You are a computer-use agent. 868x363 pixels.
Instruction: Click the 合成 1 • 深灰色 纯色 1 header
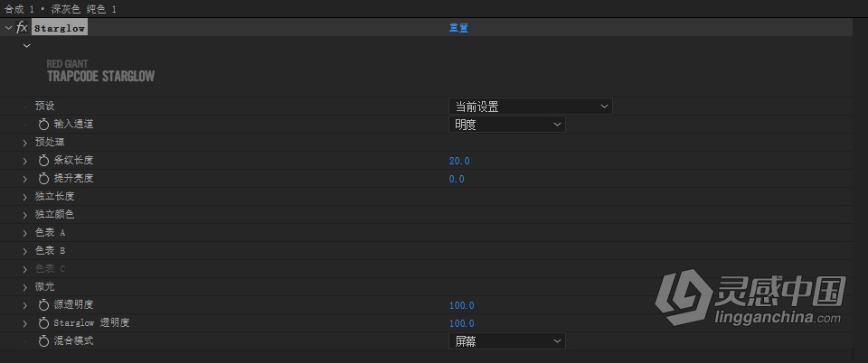pos(60,9)
